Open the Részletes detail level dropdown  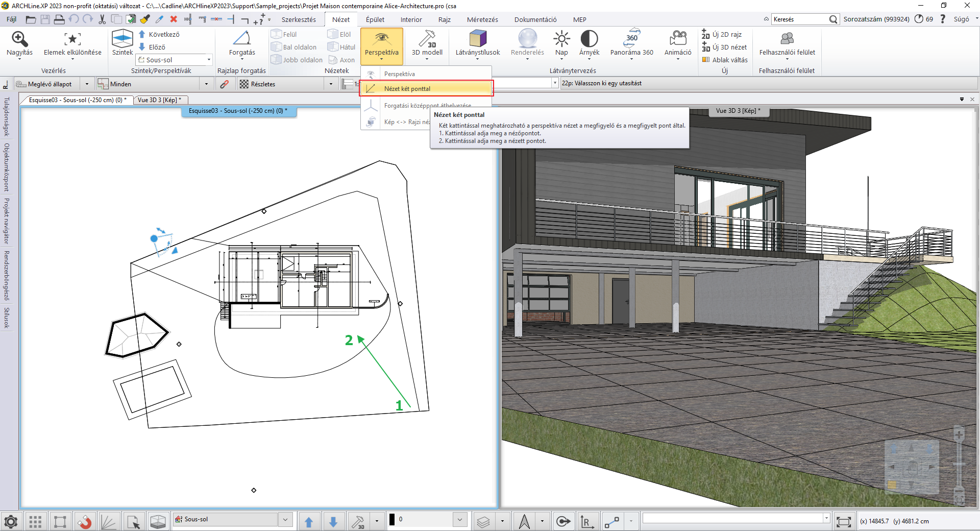(x=331, y=84)
